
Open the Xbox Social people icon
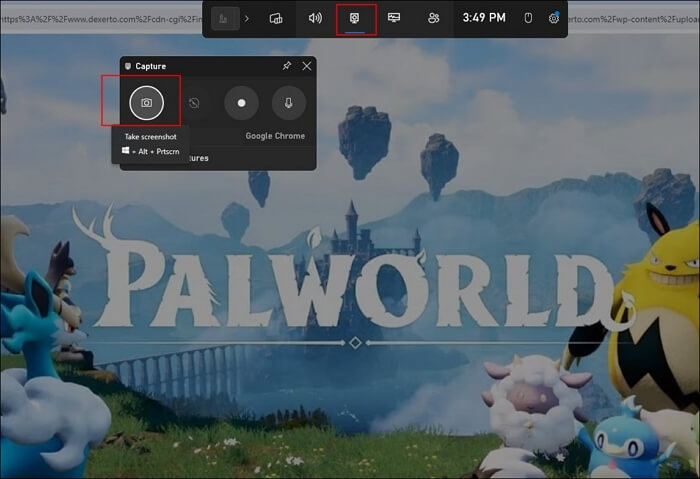click(433, 18)
